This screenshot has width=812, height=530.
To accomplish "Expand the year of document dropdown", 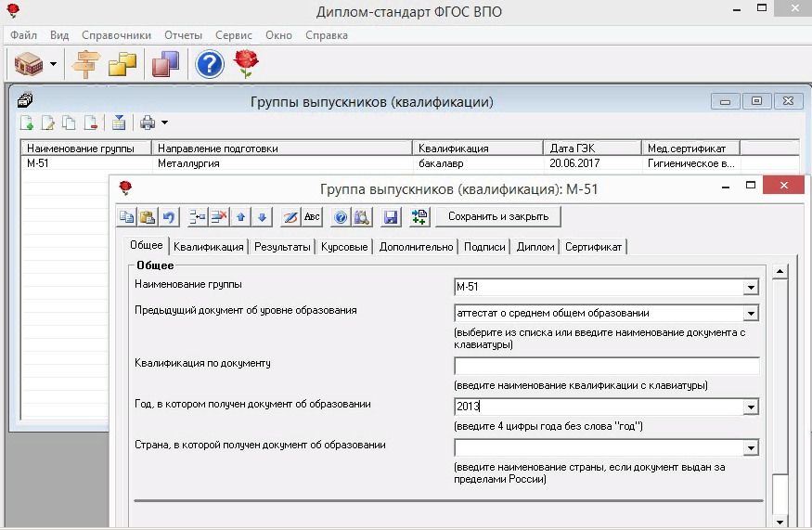I will [x=751, y=407].
